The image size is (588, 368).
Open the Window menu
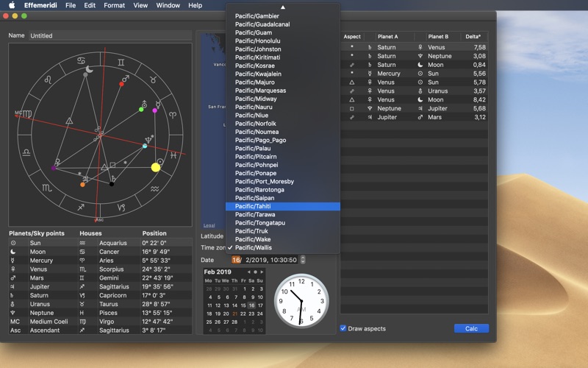pyautogui.click(x=168, y=5)
